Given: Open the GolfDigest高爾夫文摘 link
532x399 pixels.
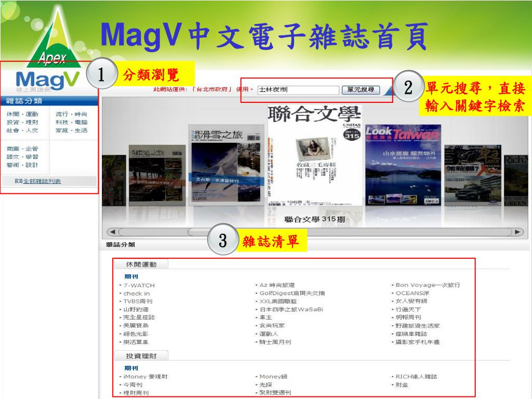Looking at the screenshot, I should [x=292, y=293].
